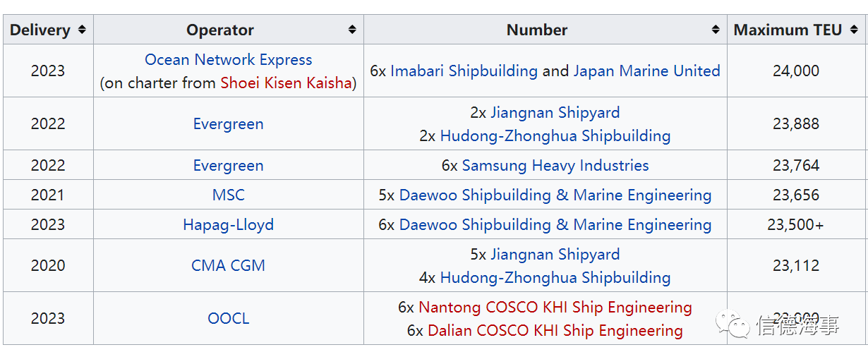This screenshot has width=868, height=364.
Task: Click sort arrows in Number column header
Action: [x=716, y=30]
